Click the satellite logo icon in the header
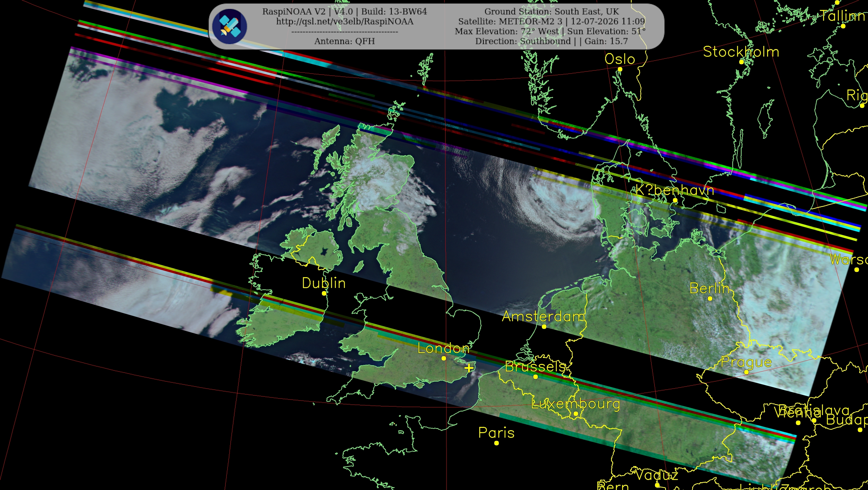 229,27
